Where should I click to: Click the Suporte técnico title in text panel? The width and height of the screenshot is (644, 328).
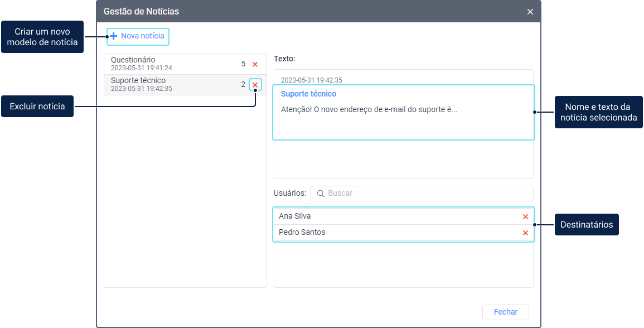(x=308, y=94)
